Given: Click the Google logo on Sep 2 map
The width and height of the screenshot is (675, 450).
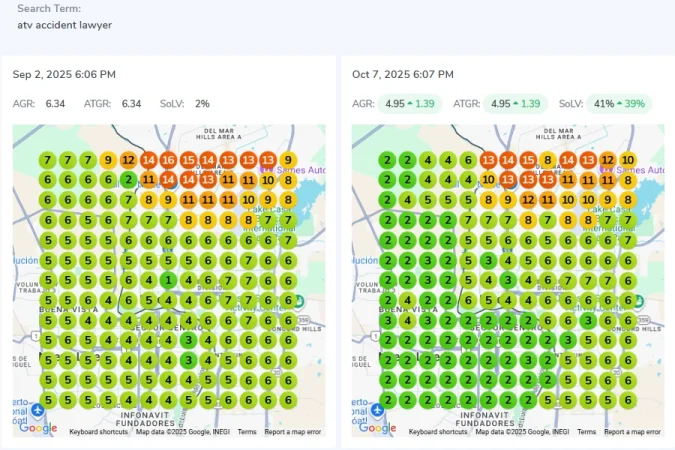Looking at the screenshot, I should point(39,428).
